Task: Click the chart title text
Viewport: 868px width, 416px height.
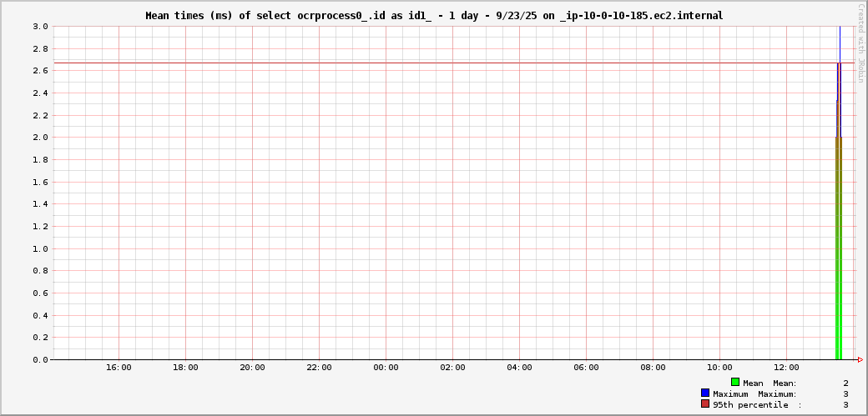Action: pyautogui.click(x=434, y=16)
